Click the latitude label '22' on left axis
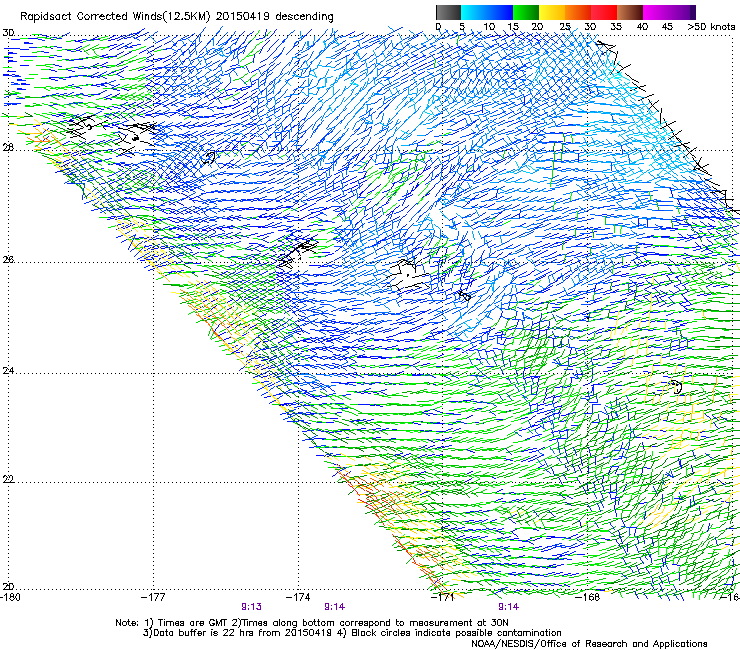Screen dimensions: 740x650 pos(8,479)
